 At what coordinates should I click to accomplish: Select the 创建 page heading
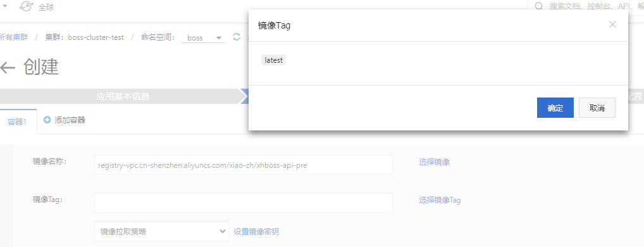(x=41, y=66)
